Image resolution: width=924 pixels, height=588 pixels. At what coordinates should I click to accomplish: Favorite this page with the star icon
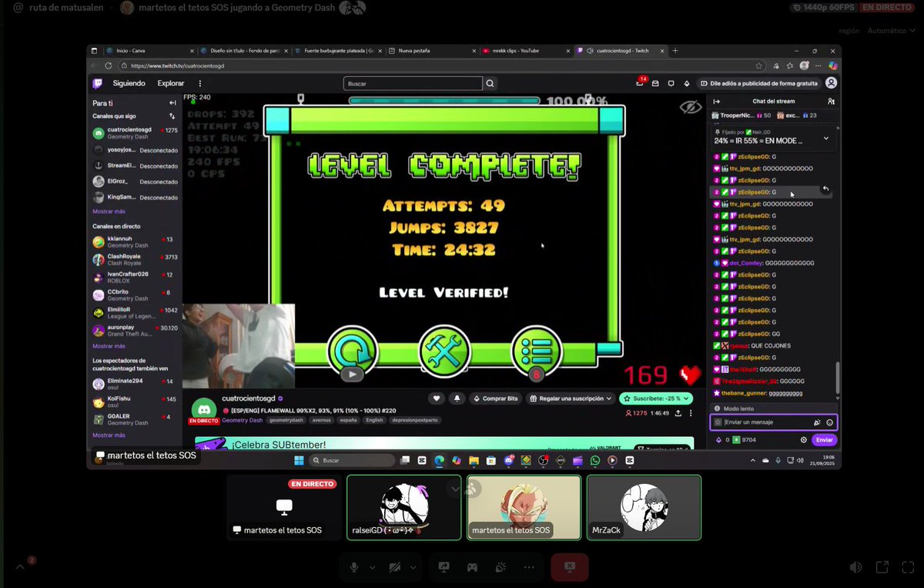pyautogui.click(x=759, y=66)
